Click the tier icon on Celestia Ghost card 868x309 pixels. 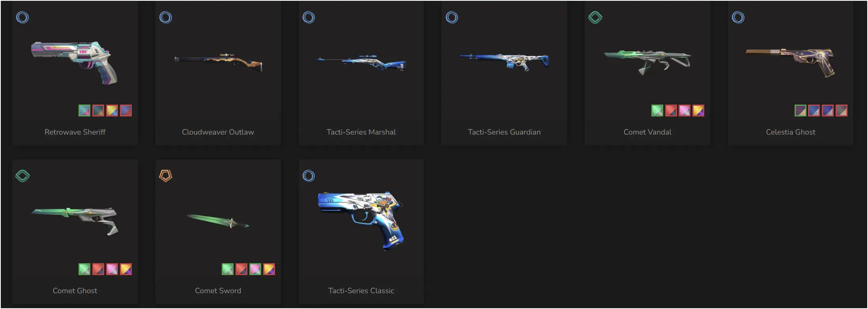tap(738, 17)
